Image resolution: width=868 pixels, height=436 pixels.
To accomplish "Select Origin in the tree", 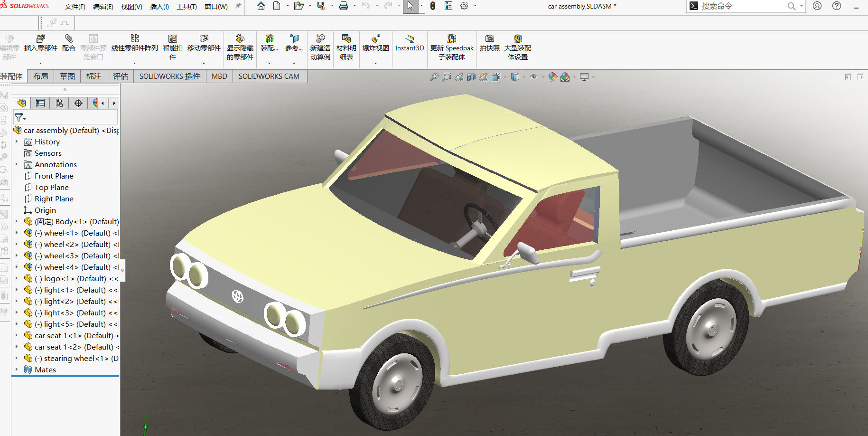I will (45, 210).
